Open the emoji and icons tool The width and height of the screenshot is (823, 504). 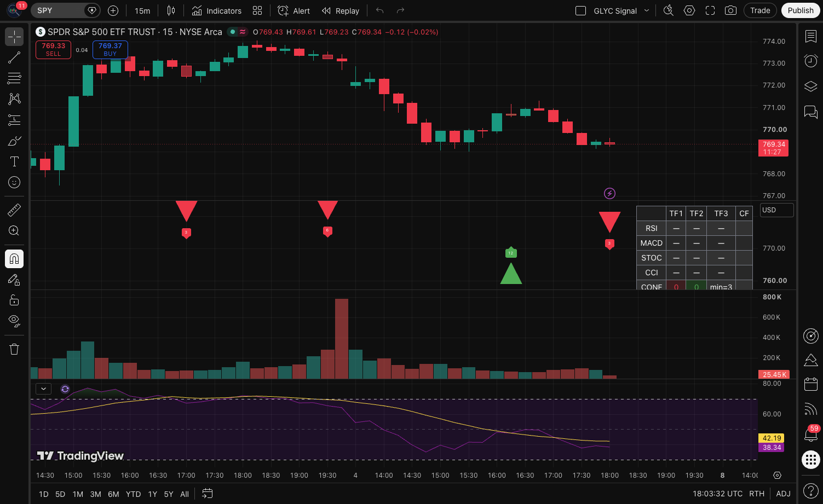coord(14,182)
